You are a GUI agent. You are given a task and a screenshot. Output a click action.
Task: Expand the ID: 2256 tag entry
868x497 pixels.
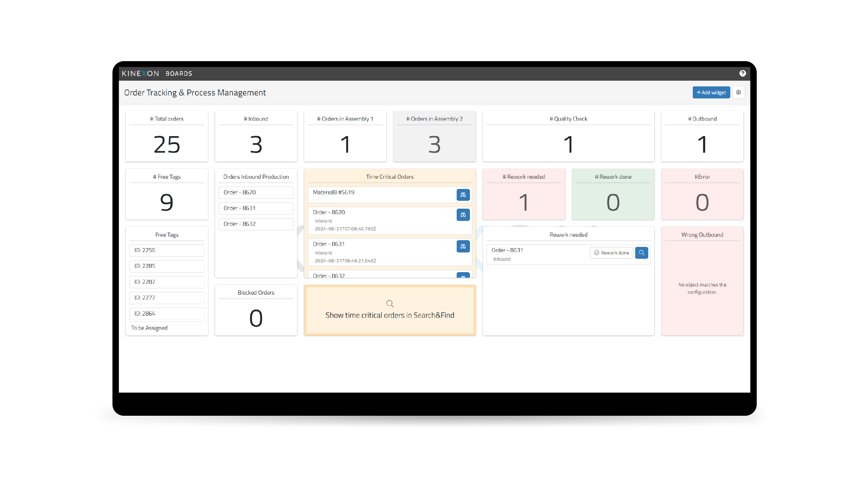tap(166, 250)
